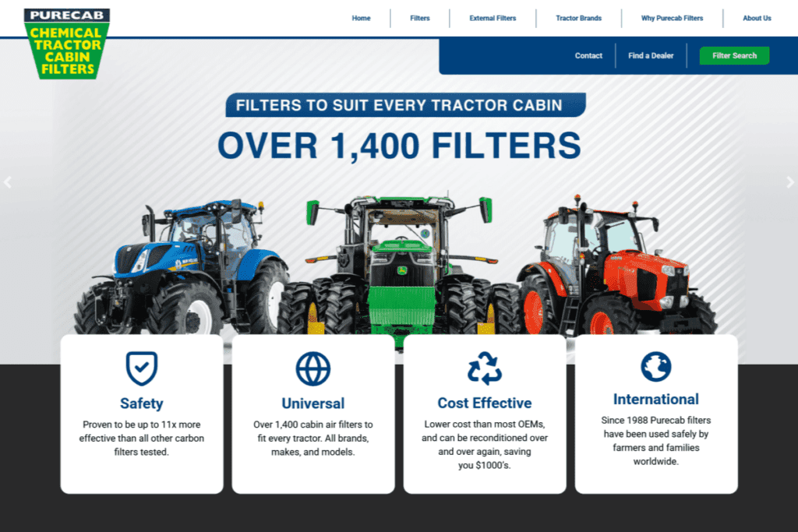Click the Universal globe grid icon
Viewport: 798px width, 532px height.
[313, 368]
